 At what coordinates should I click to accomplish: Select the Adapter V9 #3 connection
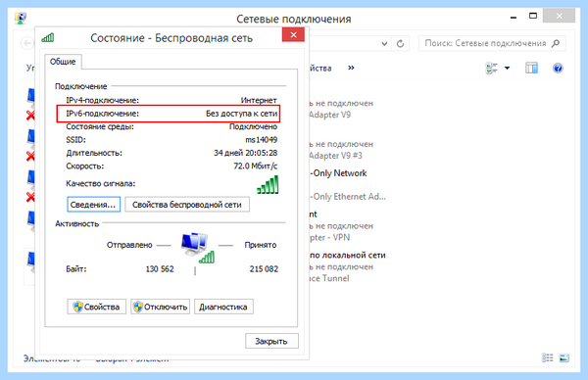tap(335, 156)
